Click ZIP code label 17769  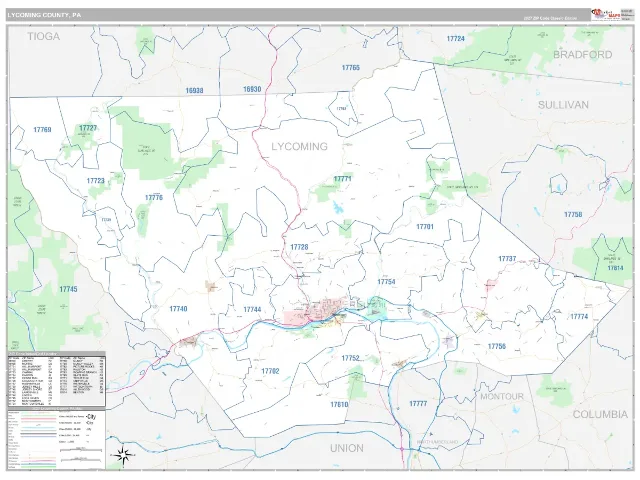(x=42, y=130)
